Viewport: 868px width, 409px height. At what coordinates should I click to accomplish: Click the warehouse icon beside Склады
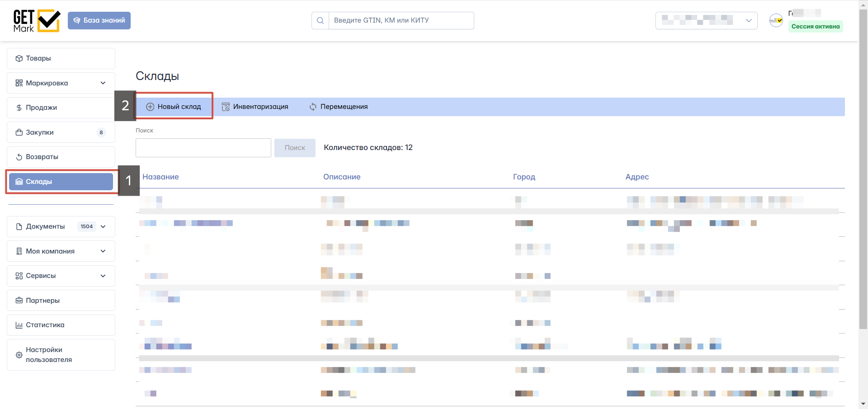(x=19, y=182)
